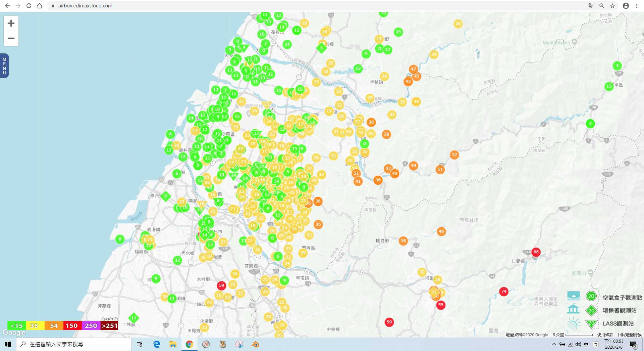Open 回報地圖錯誤 report map error link
This screenshot has height=351, width=644.
click(630, 335)
